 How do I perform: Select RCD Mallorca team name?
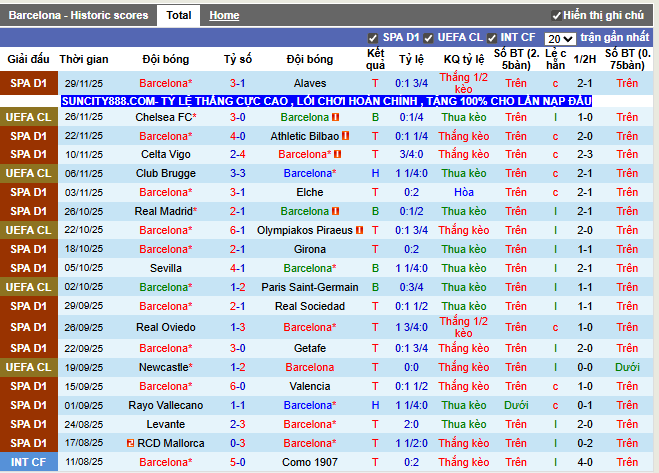coord(171,443)
